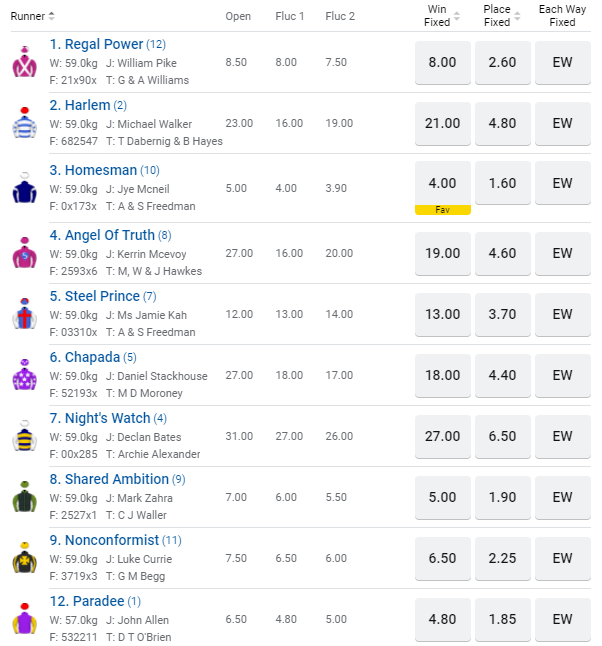
Task: Select Night's Watch win odds 27.00
Action: pyautogui.click(x=442, y=436)
